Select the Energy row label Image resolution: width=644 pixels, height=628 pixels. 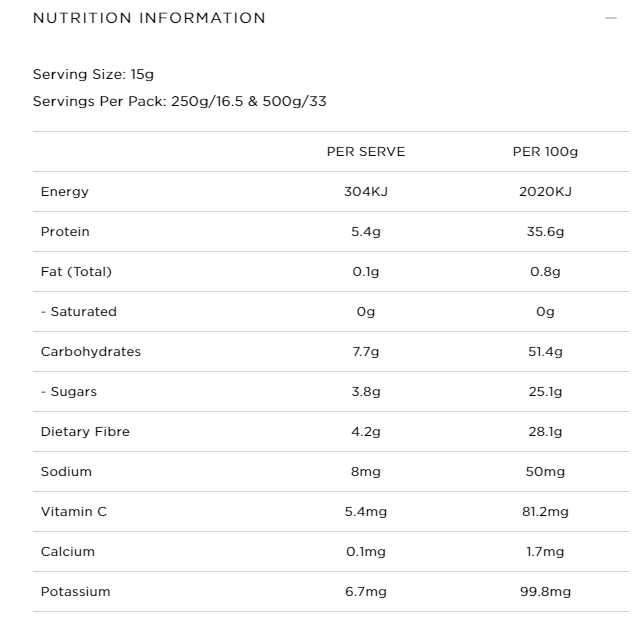(65, 192)
